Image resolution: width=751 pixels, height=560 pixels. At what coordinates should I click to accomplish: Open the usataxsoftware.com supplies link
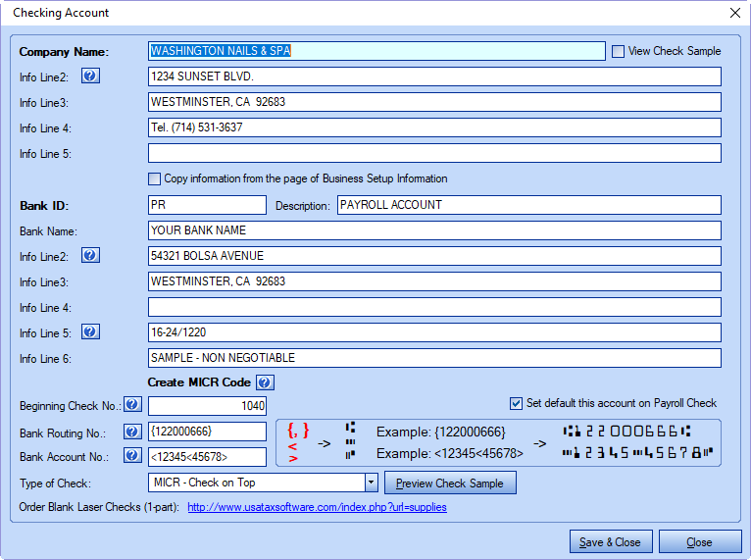(x=317, y=508)
